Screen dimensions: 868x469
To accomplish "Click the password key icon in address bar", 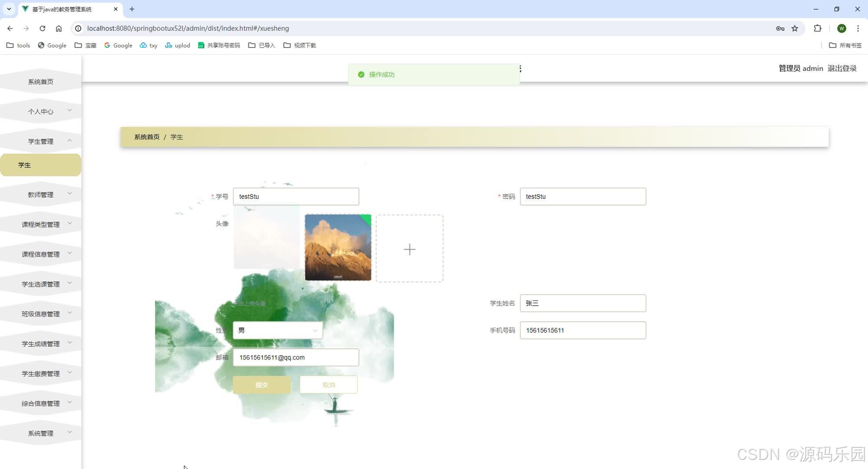I will pos(780,28).
